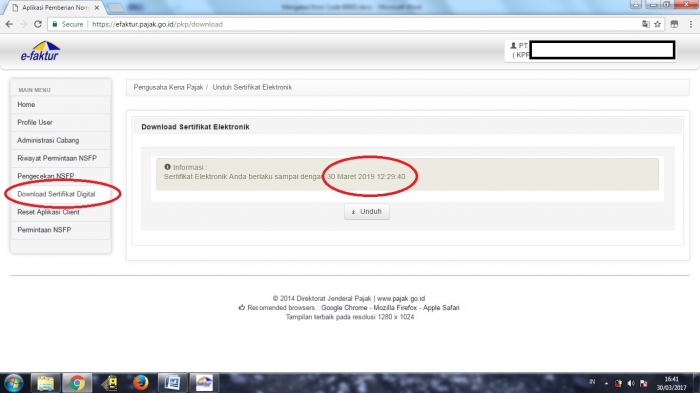The height and width of the screenshot is (393, 700).
Task: Open Permintaan NSFP menu item
Action: [61, 230]
